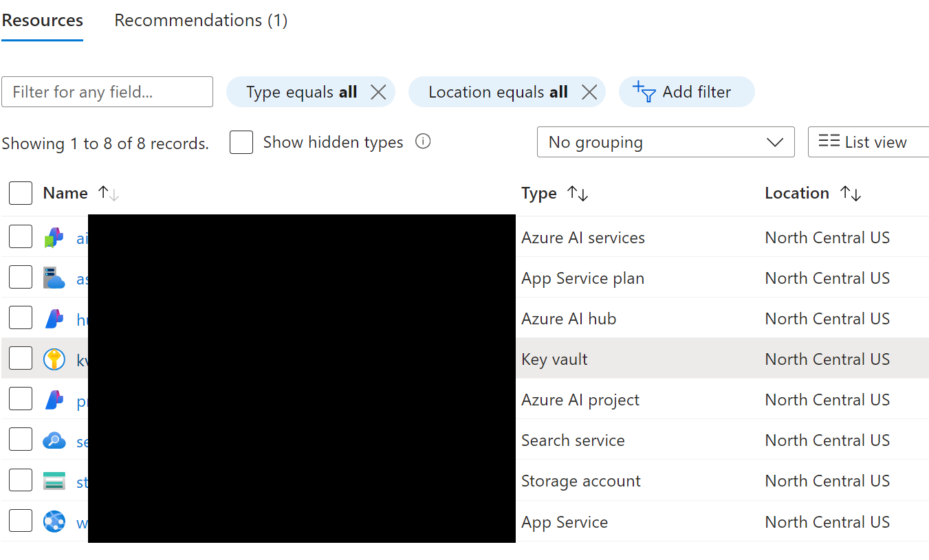
Task: Click the Storage account icon
Action: [55, 480]
